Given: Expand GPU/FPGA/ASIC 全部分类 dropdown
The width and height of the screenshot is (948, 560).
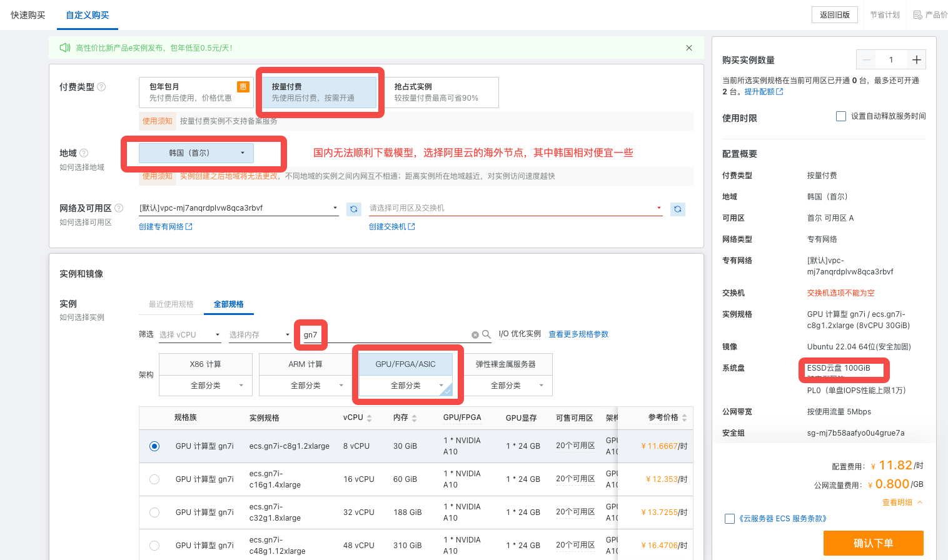Looking at the screenshot, I should [x=406, y=386].
